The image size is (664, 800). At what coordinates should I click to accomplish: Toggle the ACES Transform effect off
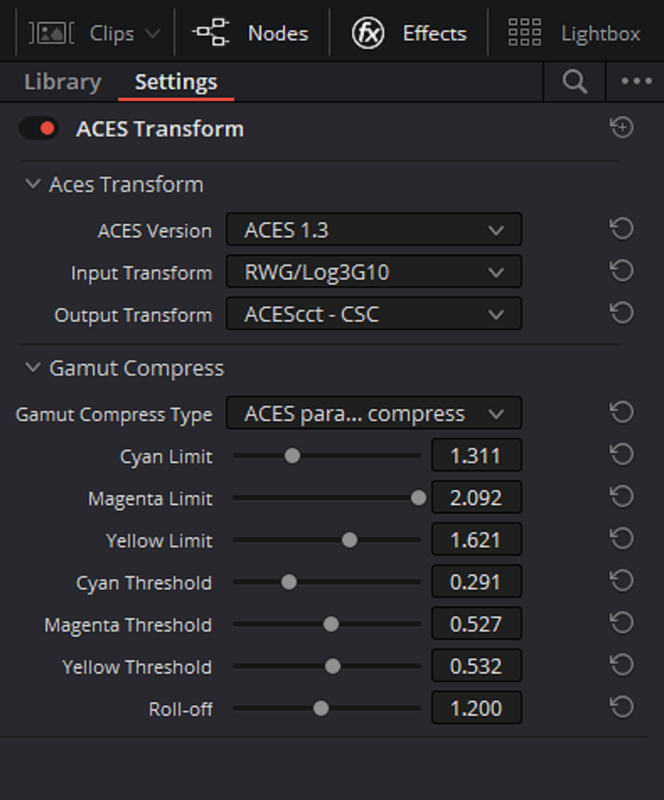(x=39, y=129)
